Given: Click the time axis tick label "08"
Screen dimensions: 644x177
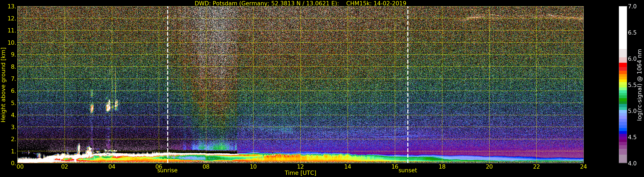Looking at the screenshot, I should click(x=206, y=167).
